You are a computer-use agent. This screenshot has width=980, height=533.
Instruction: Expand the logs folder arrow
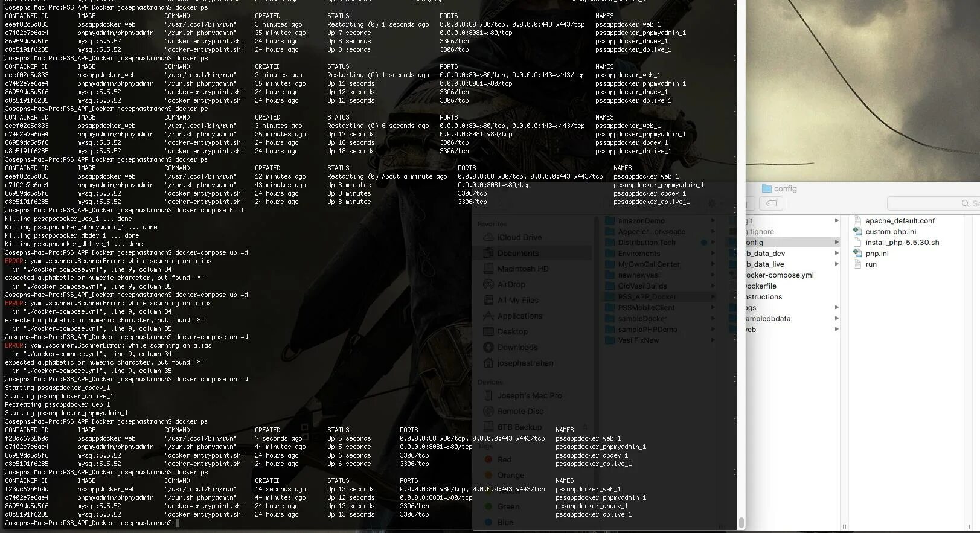836,308
